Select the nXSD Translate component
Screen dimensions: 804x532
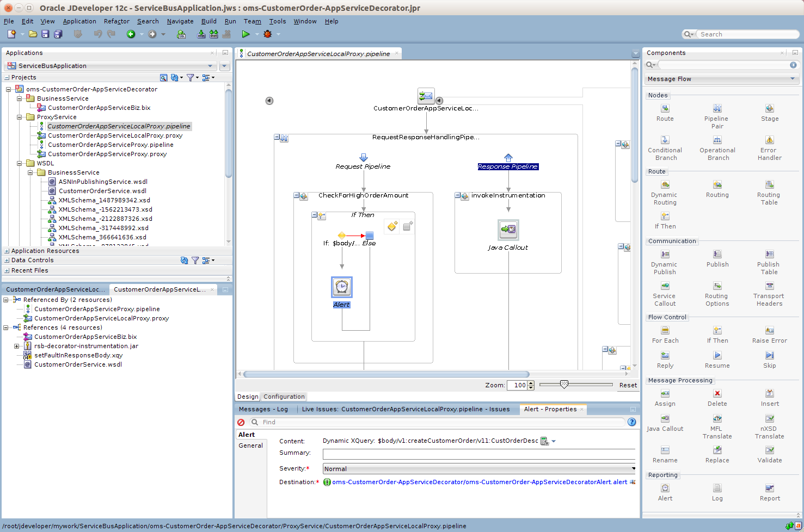(x=769, y=426)
